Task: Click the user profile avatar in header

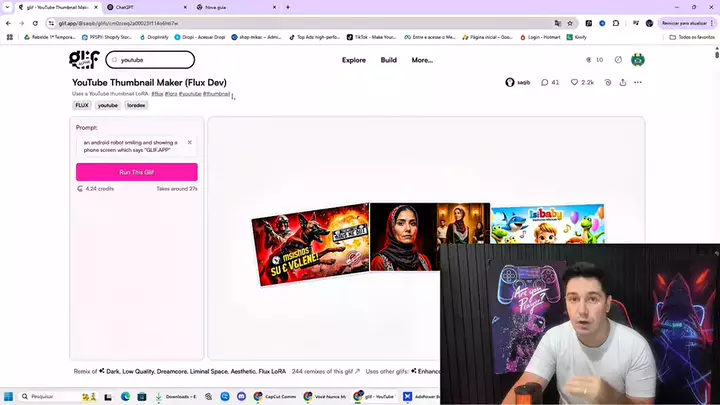Action: 638,60
